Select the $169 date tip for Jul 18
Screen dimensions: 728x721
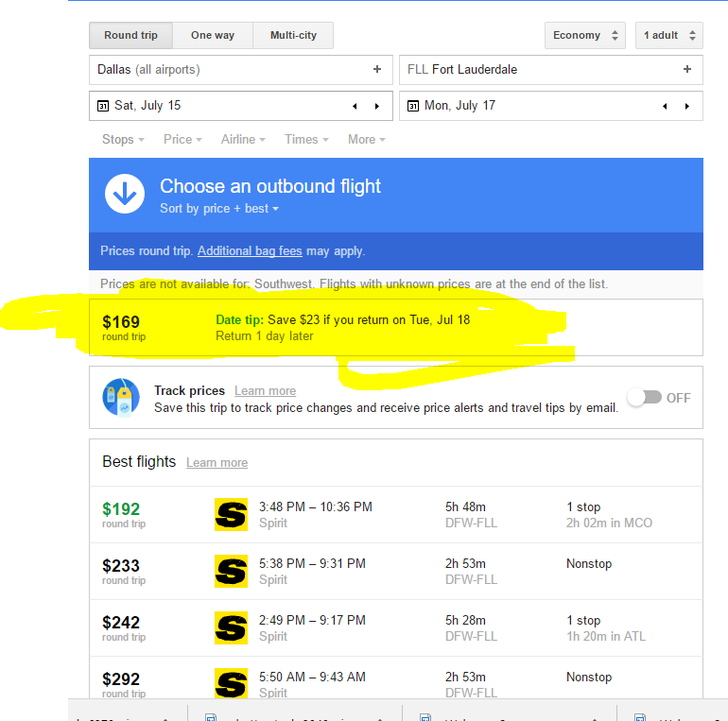396,328
